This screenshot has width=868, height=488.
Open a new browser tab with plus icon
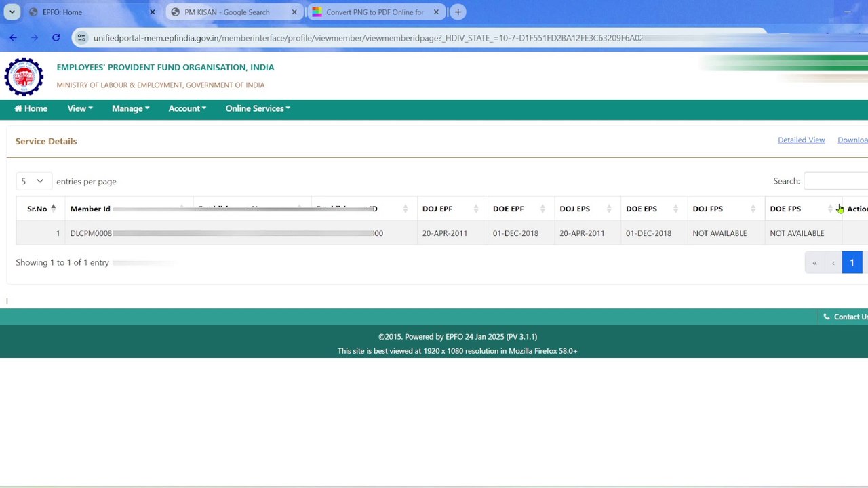pos(458,12)
